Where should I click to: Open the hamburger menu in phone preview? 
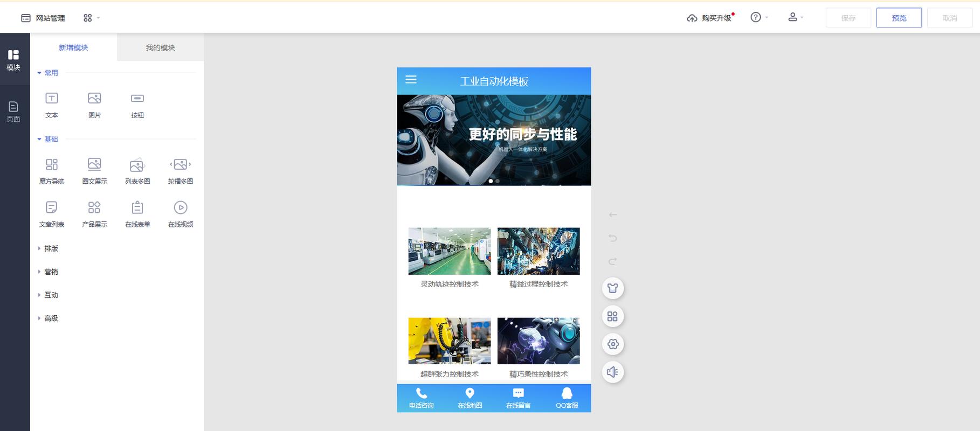tap(411, 80)
